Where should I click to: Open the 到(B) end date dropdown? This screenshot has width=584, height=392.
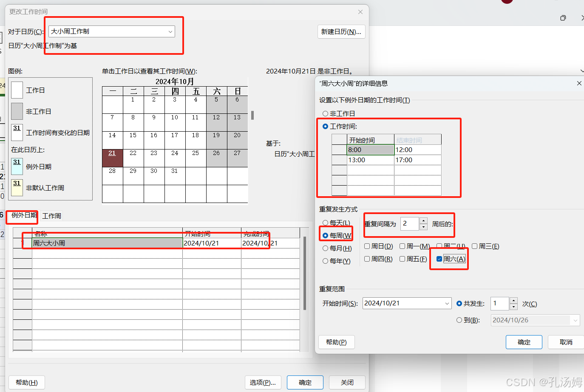click(x=575, y=320)
